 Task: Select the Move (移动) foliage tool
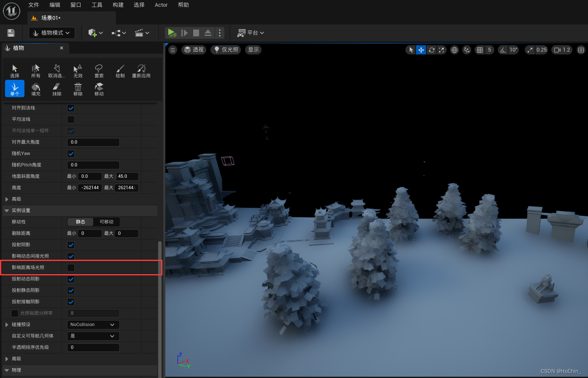pyautogui.click(x=99, y=88)
